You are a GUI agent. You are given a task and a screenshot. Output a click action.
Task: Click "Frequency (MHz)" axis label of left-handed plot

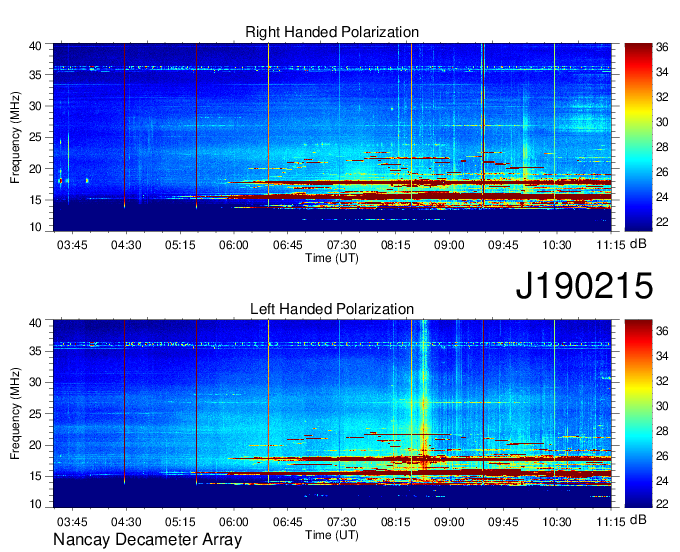(15, 414)
